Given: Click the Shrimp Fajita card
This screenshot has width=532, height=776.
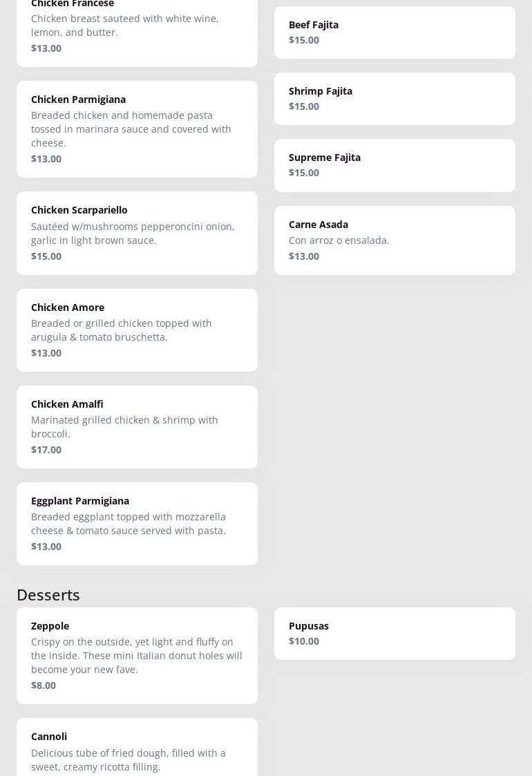Looking at the screenshot, I should click(395, 99).
